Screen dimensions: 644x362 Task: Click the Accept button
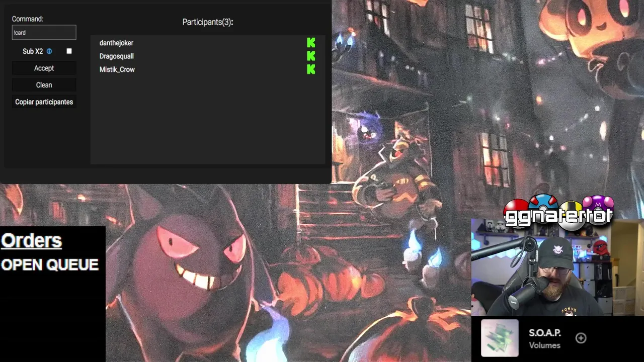(44, 68)
